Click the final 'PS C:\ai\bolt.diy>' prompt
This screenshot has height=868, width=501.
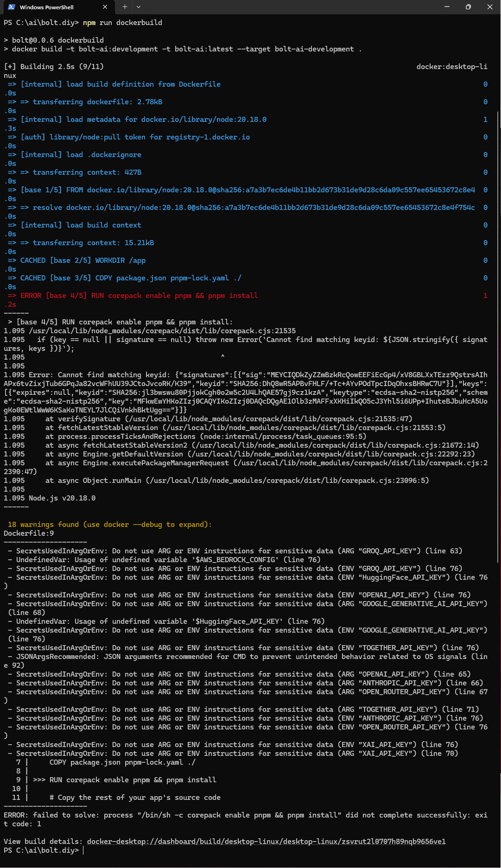41,850
